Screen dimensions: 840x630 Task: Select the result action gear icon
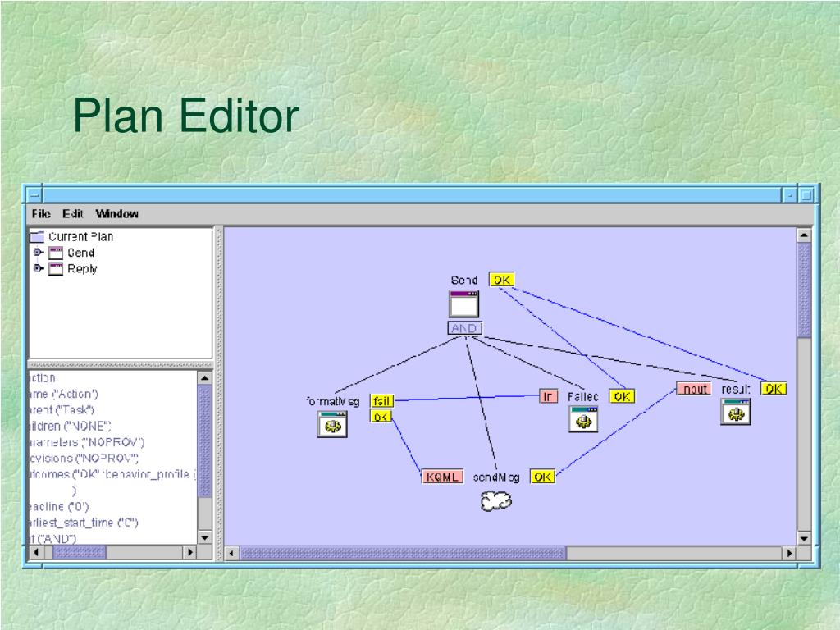[736, 412]
